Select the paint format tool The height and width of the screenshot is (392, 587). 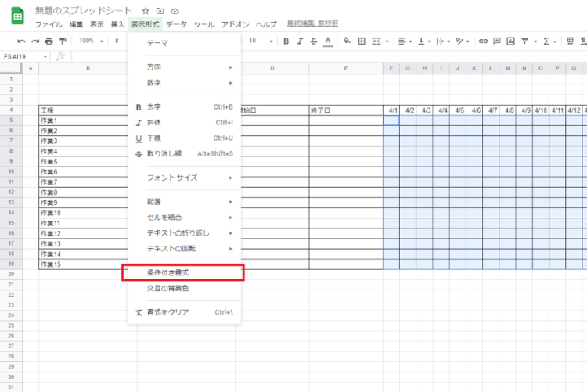pyautogui.click(x=63, y=41)
